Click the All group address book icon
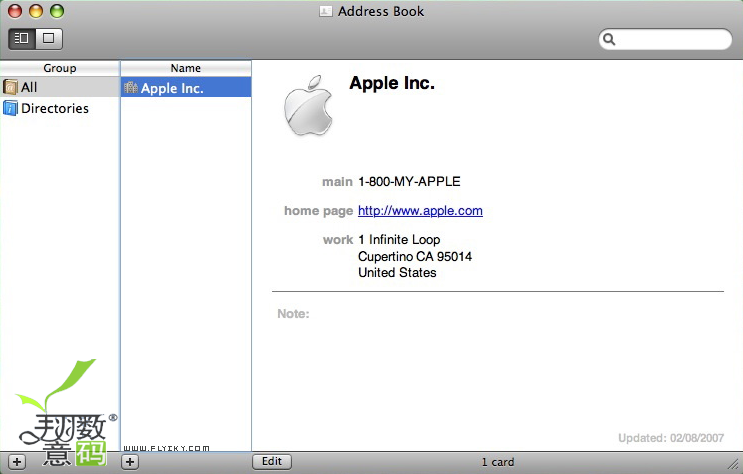The height and width of the screenshot is (474, 743). [10, 87]
